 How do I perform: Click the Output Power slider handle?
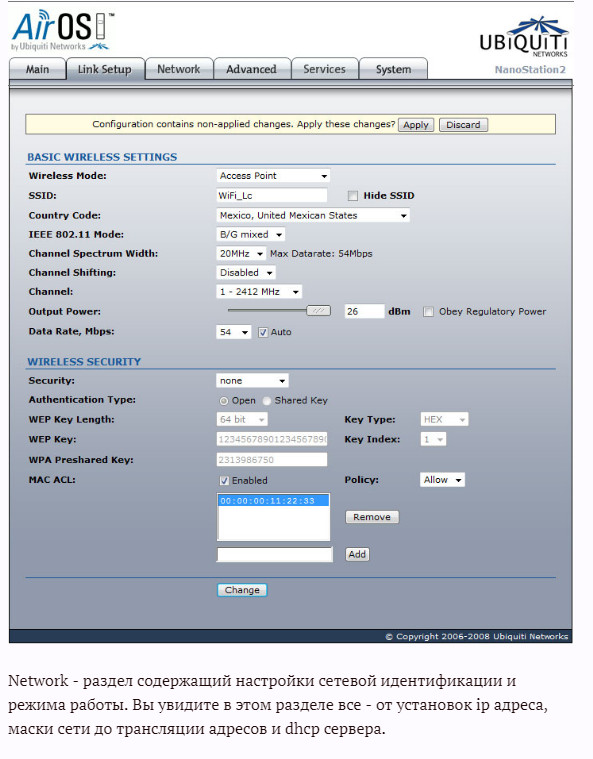pos(319,311)
